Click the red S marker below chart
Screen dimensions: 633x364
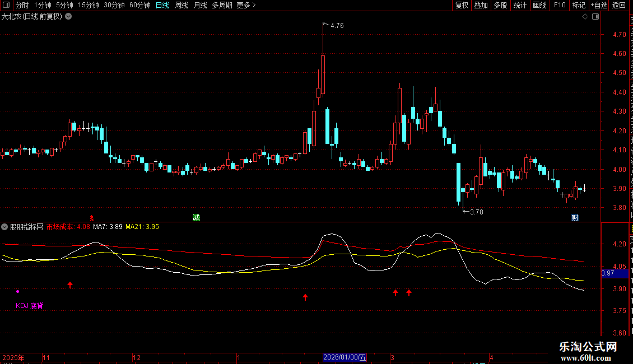pos(92,218)
